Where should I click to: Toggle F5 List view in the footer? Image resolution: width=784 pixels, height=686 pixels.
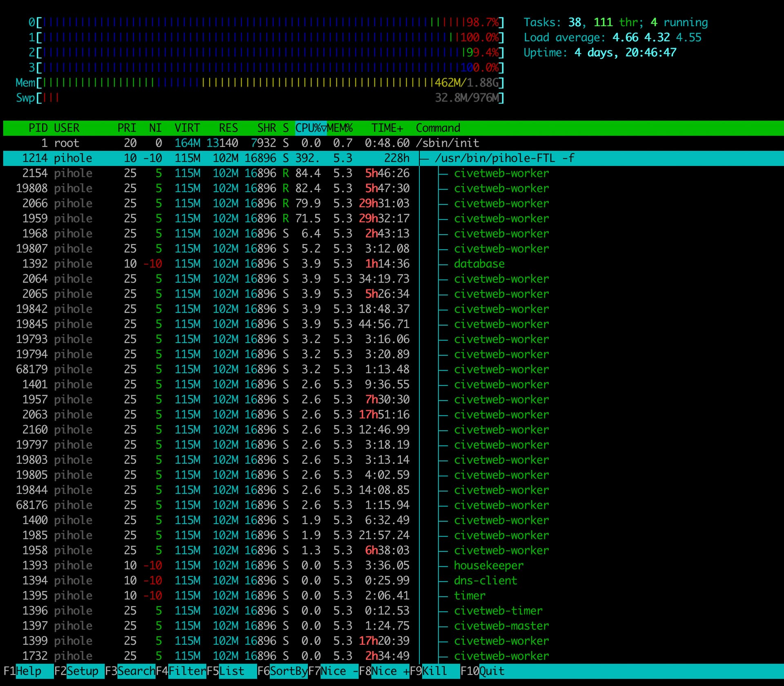232,671
